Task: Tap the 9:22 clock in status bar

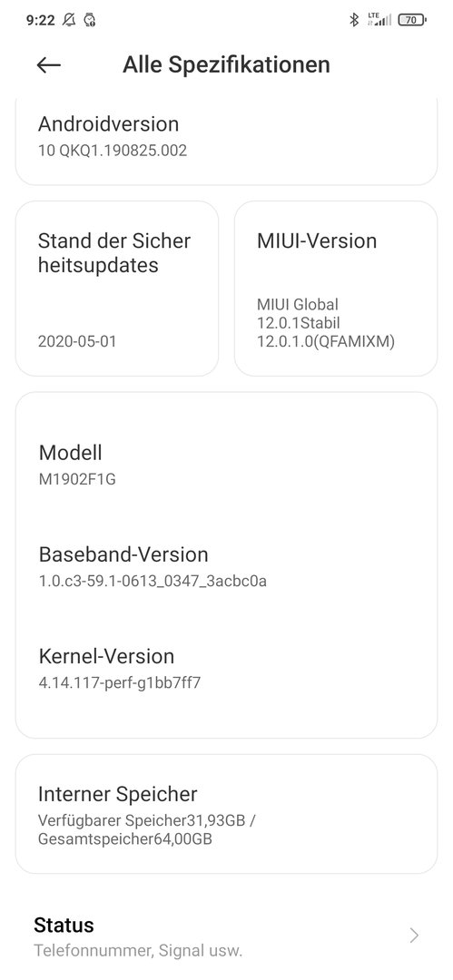Action: coord(41,20)
